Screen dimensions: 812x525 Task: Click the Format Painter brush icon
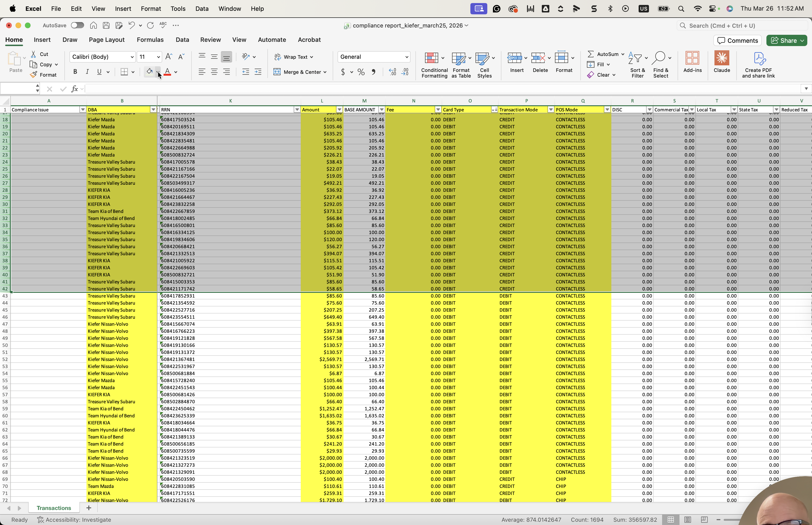33,75
